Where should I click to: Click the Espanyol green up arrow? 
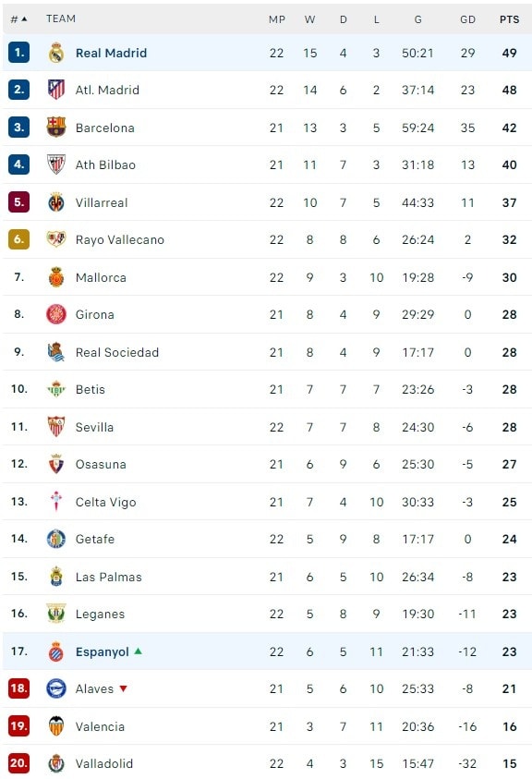coord(139,651)
